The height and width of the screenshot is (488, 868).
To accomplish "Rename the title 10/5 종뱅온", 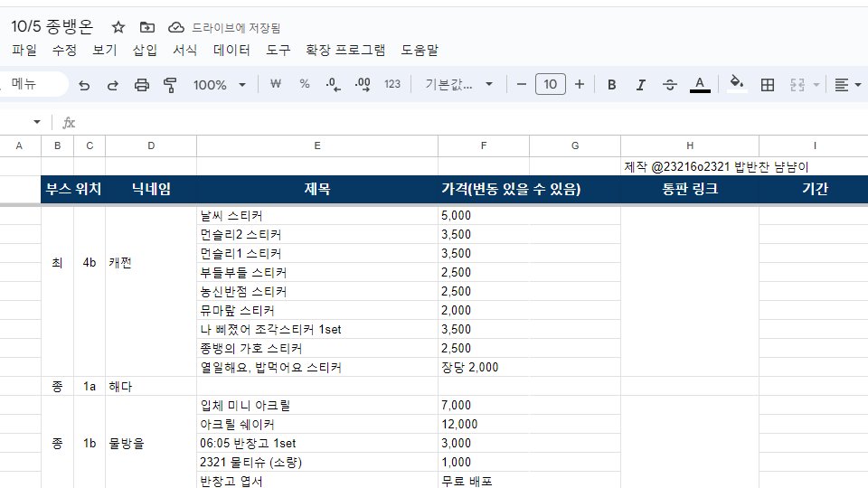I will click(x=52, y=26).
